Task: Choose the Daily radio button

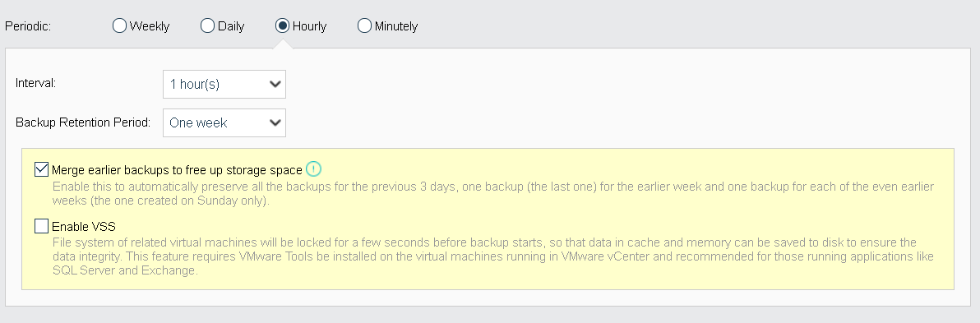Action: [207, 25]
